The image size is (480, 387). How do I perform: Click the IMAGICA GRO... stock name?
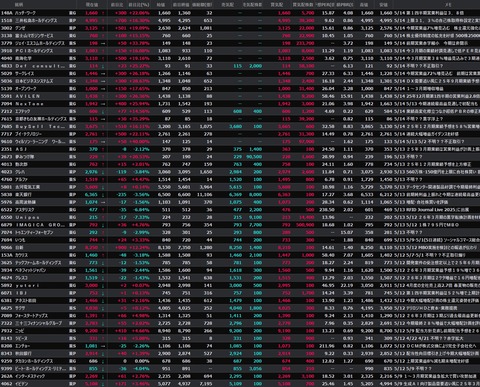click(40, 225)
